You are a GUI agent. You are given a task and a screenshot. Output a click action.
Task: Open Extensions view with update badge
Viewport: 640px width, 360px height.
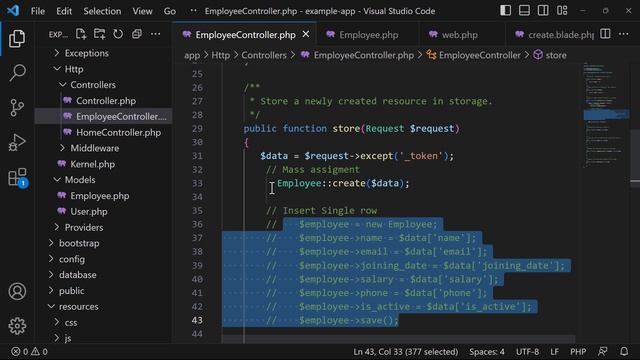pyautogui.click(x=18, y=177)
